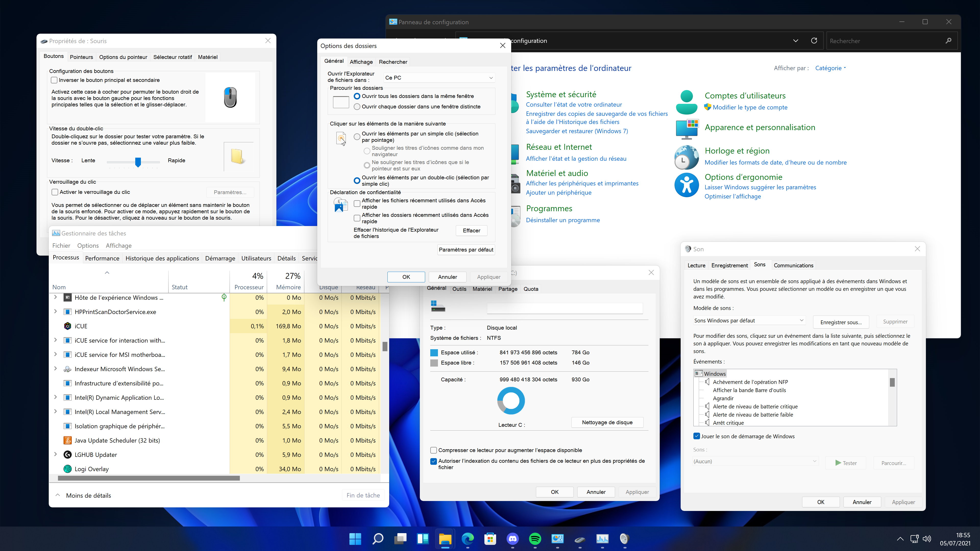Uncheck Jouer le son de démarrage de Windows
Screen dimensions: 980x551
pyautogui.click(x=696, y=436)
